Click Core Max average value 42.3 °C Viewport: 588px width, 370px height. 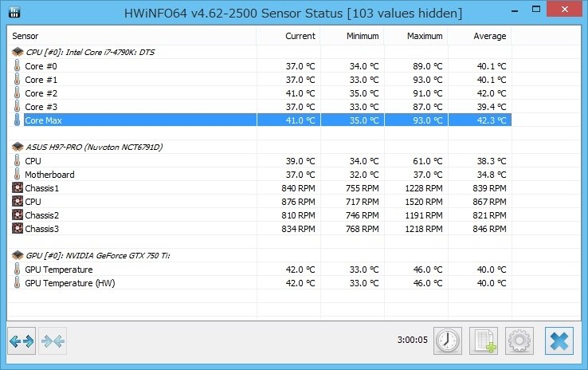(x=492, y=120)
